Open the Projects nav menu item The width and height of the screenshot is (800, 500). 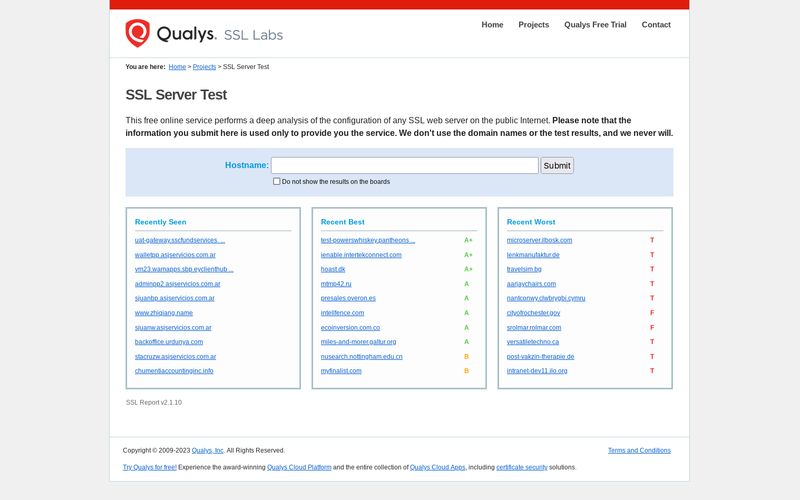pyautogui.click(x=534, y=24)
